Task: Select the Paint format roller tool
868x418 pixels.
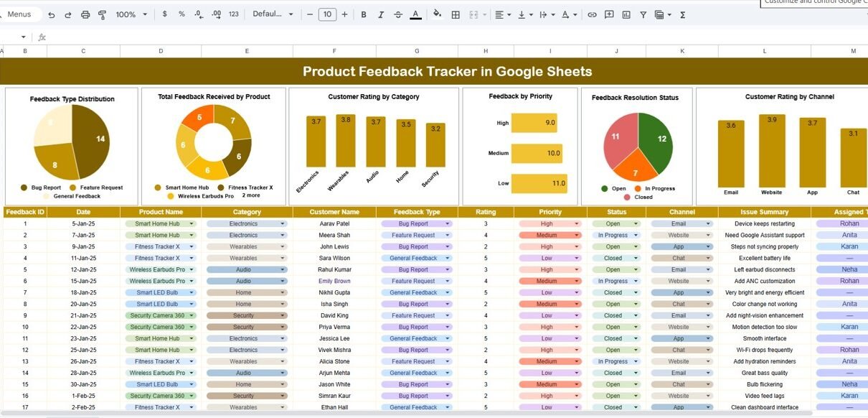Action: click(102, 14)
